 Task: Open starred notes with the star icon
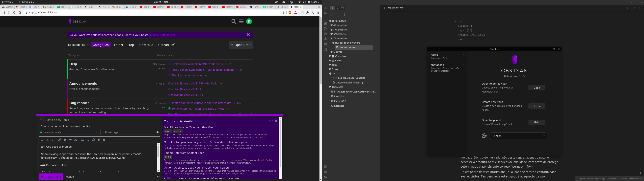point(342,8)
